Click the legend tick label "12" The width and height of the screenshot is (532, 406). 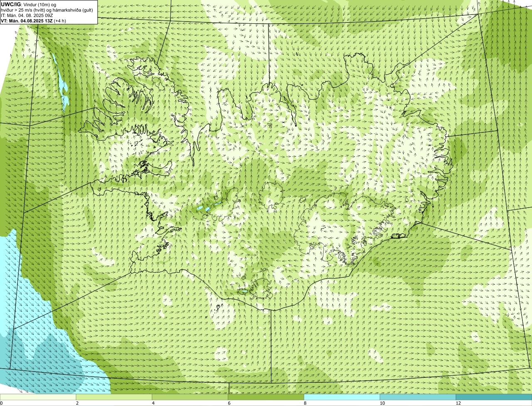tap(458, 403)
